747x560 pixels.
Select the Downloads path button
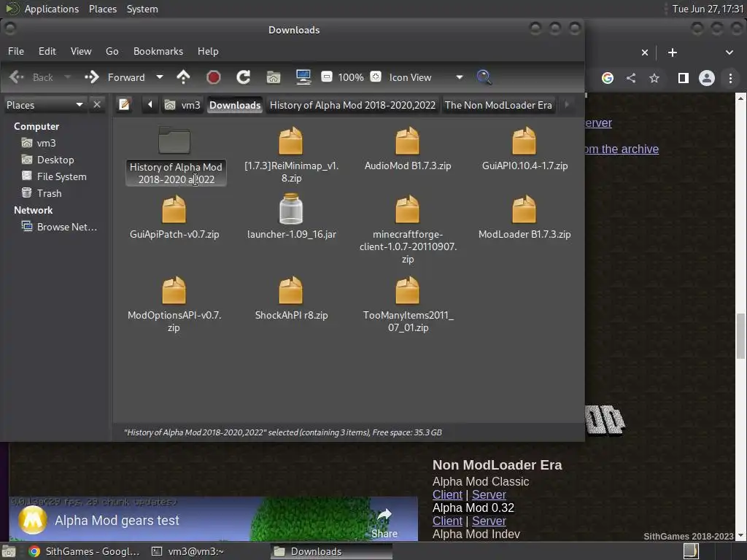pyautogui.click(x=235, y=105)
